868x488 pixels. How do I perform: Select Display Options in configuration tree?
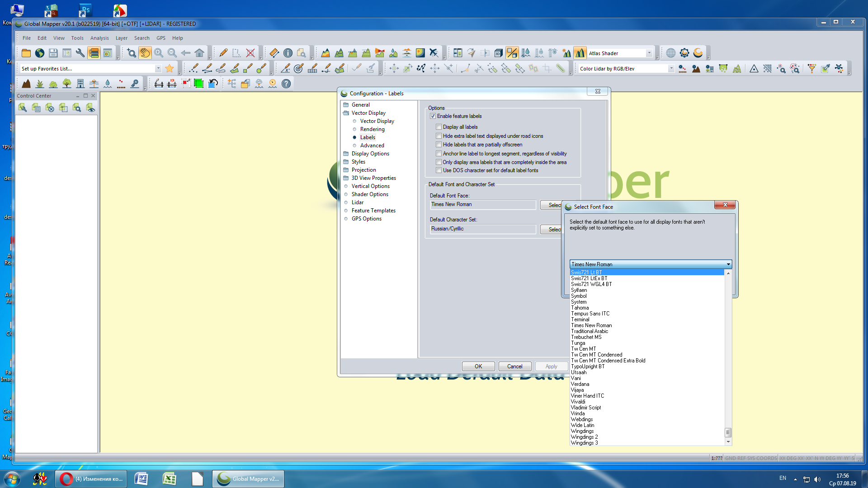[370, 154]
